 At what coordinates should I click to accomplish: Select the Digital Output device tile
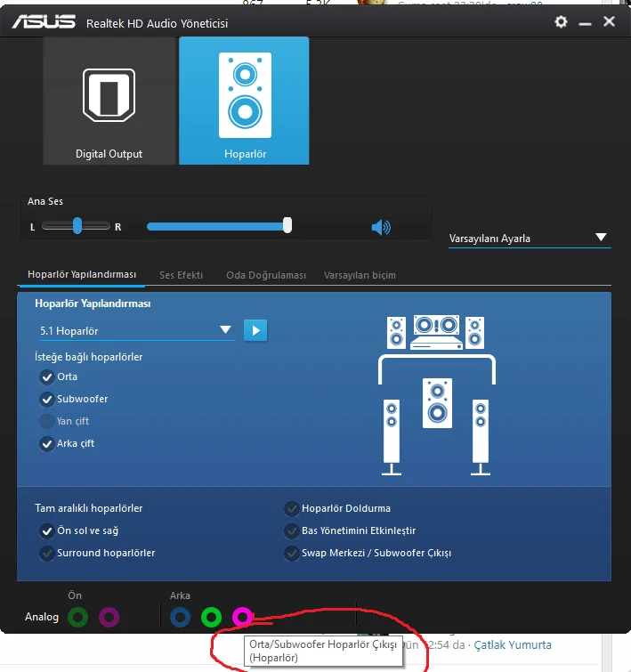pyautogui.click(x=109, y=101)
